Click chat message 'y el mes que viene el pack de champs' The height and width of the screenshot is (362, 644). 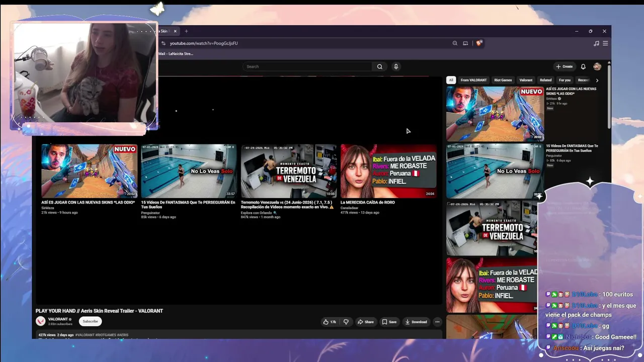point(591,310)
